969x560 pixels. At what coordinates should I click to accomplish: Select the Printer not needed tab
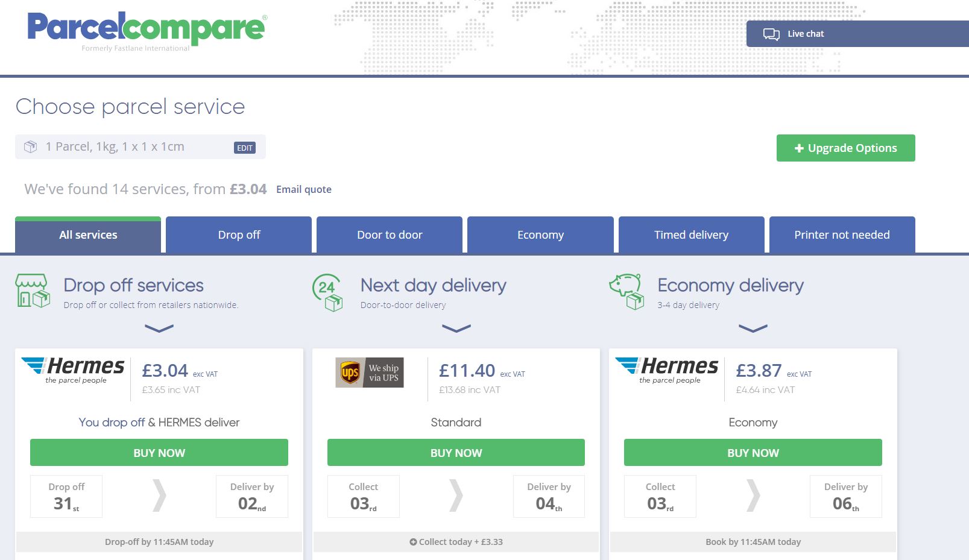[842, 235]
